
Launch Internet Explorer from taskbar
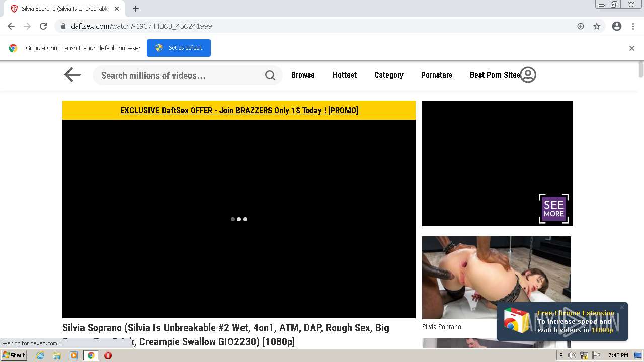pos(40,355)
